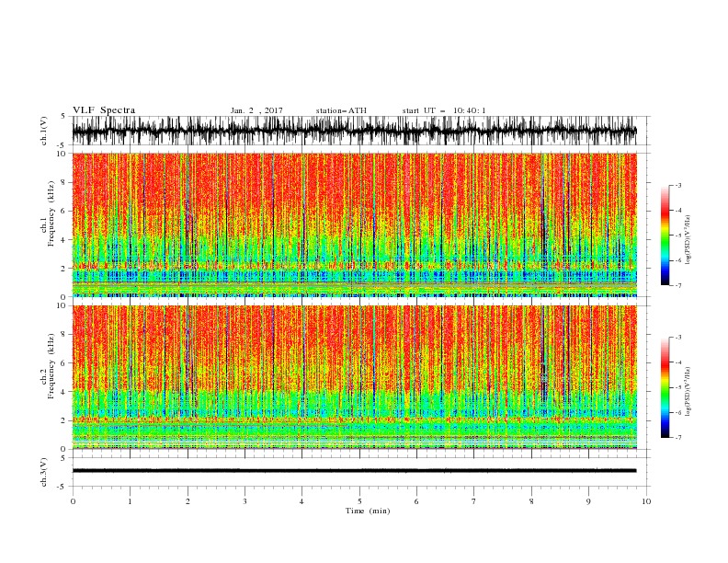Click the time axis tick label '2'
The image size is (728, 563).
188,501
